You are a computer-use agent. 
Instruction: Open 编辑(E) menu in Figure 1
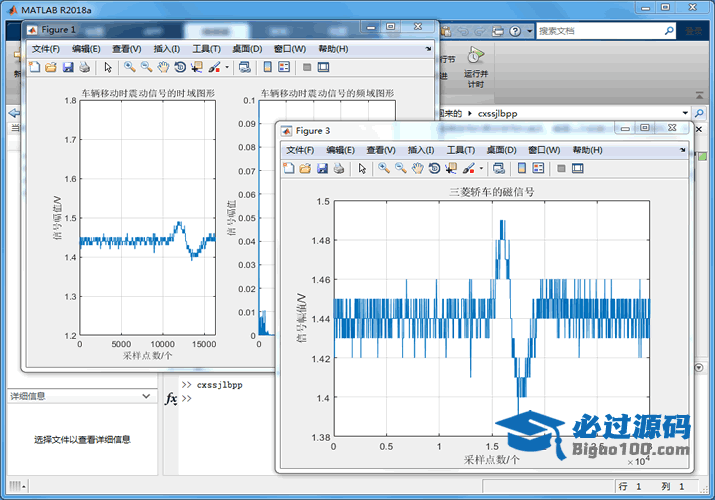coord(86,49)
